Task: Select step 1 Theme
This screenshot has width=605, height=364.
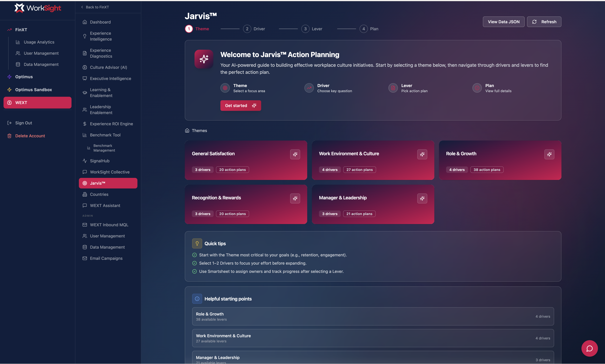Action: pos(197,29)
